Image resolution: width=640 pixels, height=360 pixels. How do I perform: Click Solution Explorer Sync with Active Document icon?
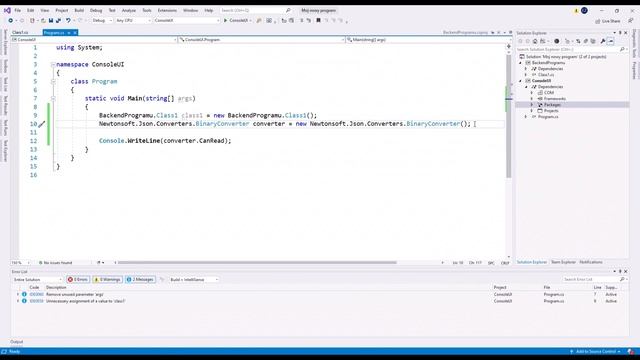pos(578,41)
